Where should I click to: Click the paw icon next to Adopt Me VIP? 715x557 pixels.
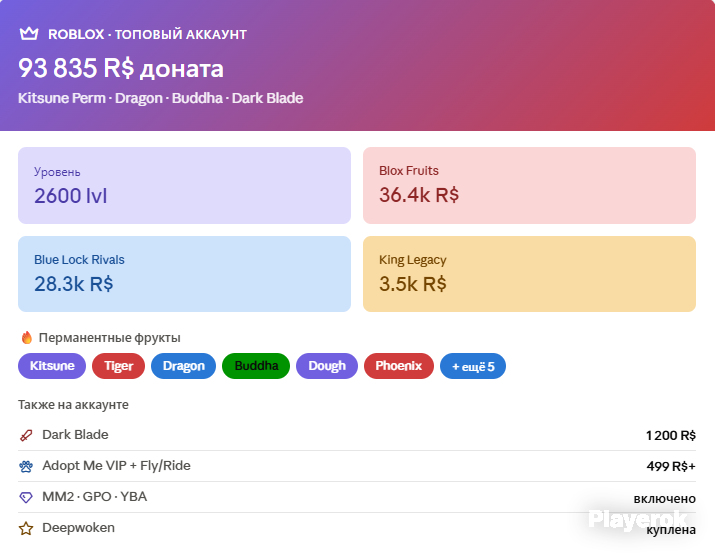pos(26,466)
